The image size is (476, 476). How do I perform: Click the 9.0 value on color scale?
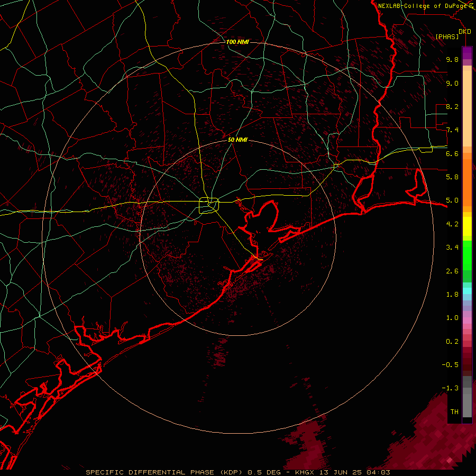point(452,83)
